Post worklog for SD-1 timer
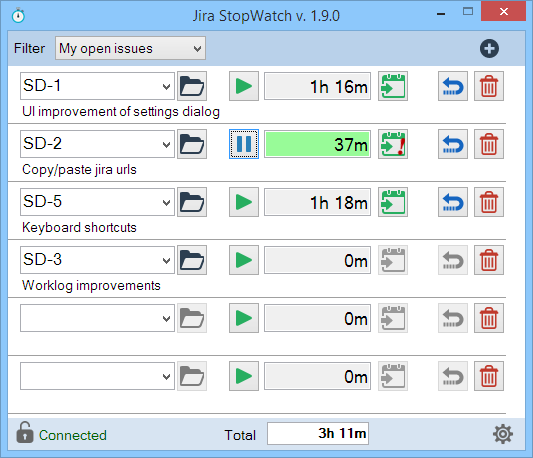Viewport: 533px width, 458px height. [393, 86]
